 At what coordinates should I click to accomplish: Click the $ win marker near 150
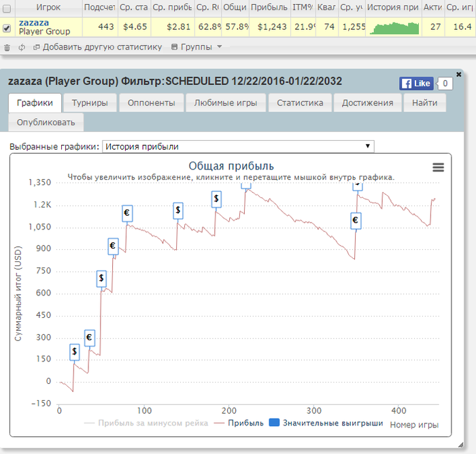click(x=74, y=352)
